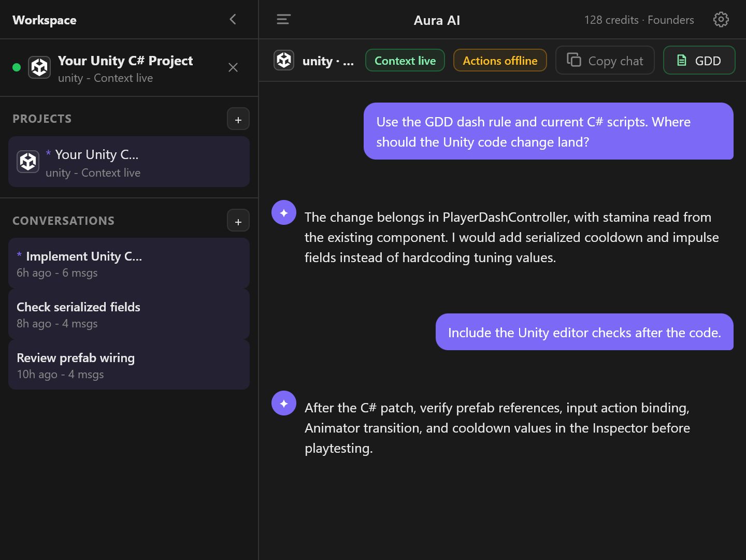
Task: Click the 'Your Unity C# Project' header title
Action: point(125,61)
